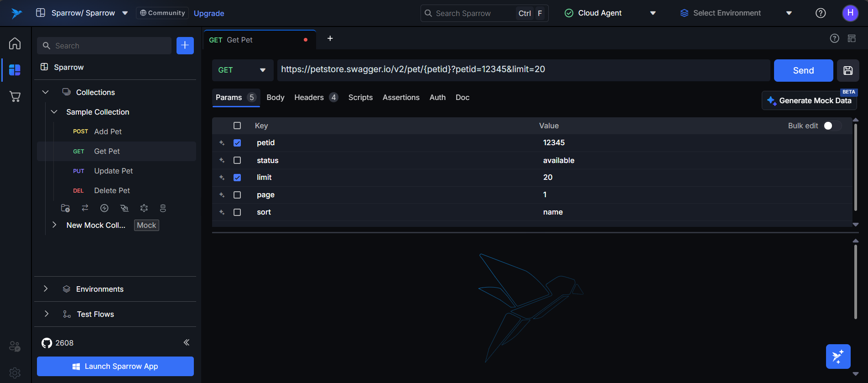Open the marketplace cart icon in sidebar
Image resolution: width=868 pixels, height=383 pixels.
click(15, 96)
